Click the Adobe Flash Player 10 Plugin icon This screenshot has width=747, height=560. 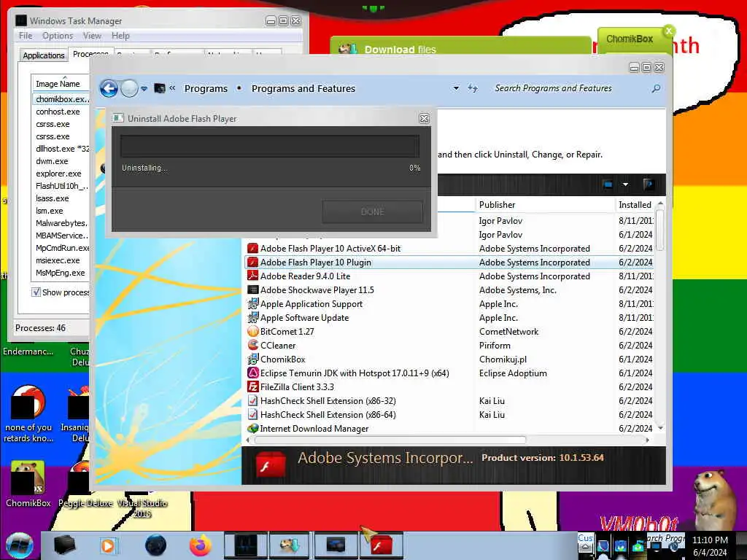252,262
